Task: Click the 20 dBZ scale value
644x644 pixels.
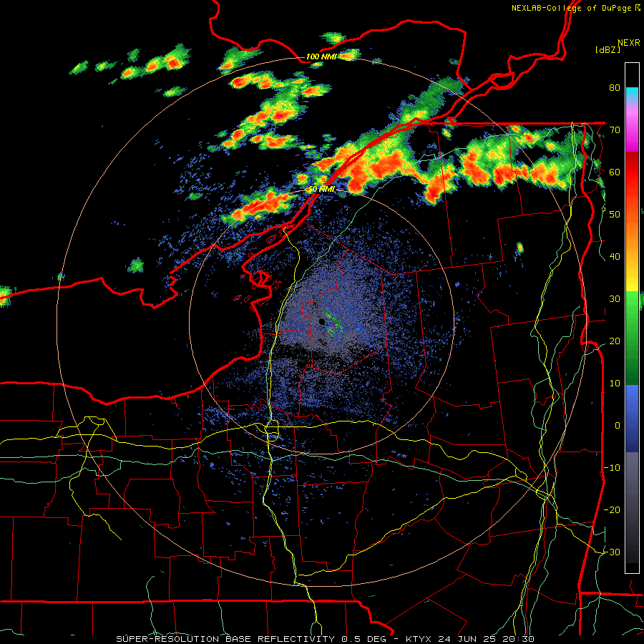Action: click(615, 341)
